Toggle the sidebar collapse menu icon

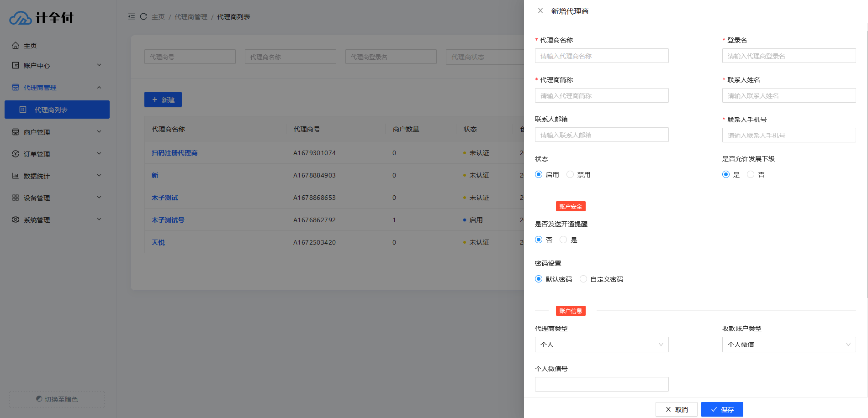132,16
